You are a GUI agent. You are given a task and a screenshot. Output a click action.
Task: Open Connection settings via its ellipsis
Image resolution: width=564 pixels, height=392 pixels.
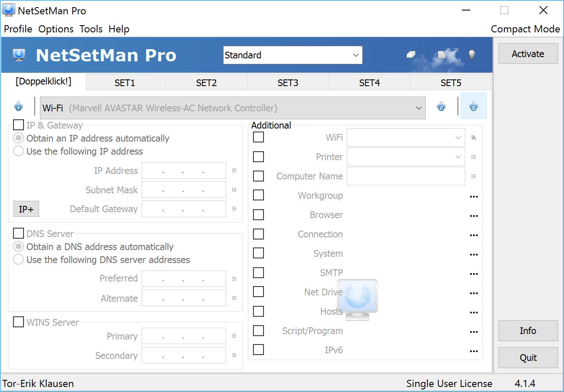click(474, 235)
